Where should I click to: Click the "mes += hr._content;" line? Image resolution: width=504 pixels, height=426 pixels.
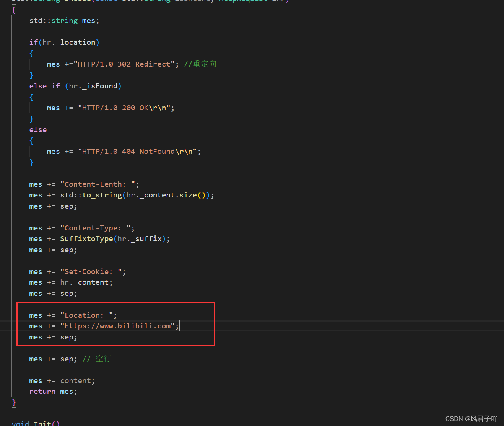71,282
